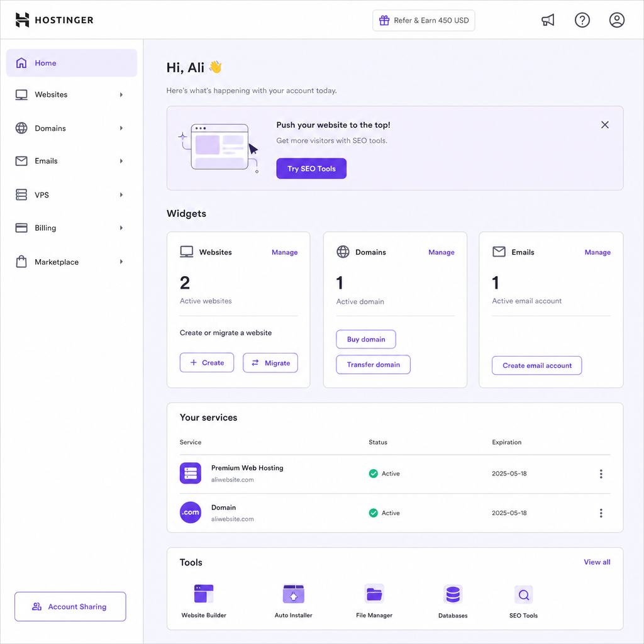Screen dimensions: 644x644
Task: Open the user profile icon
Action: [616, 19]
